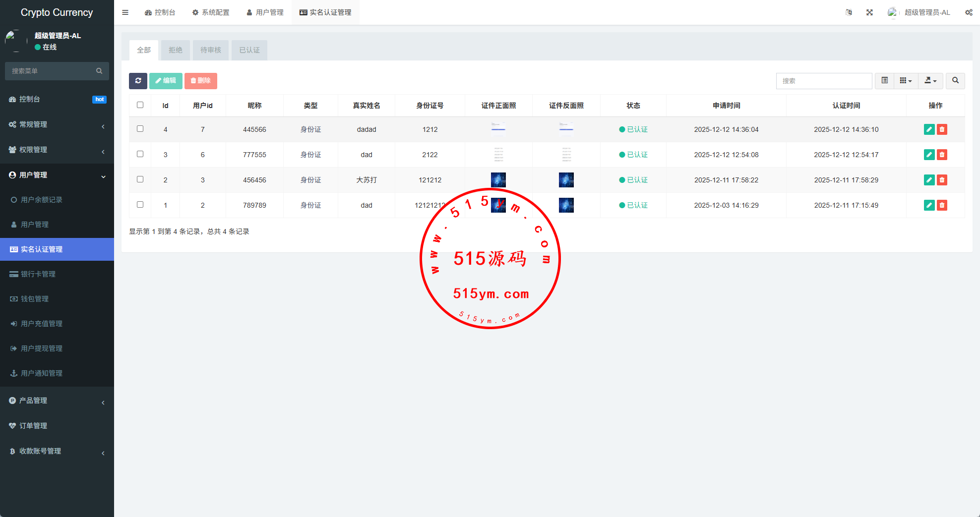
Task: Click the magnifier search button beside export
Action: (x=955, y=81)
